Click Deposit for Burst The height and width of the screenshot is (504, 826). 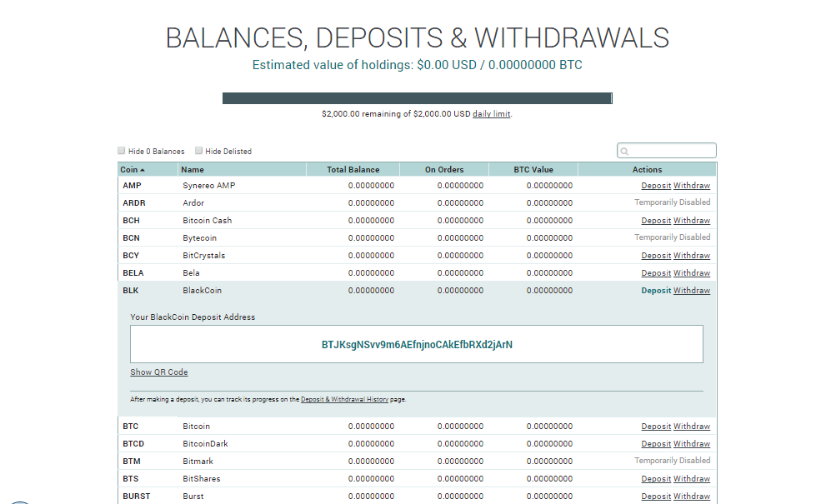tap(656, 497)
